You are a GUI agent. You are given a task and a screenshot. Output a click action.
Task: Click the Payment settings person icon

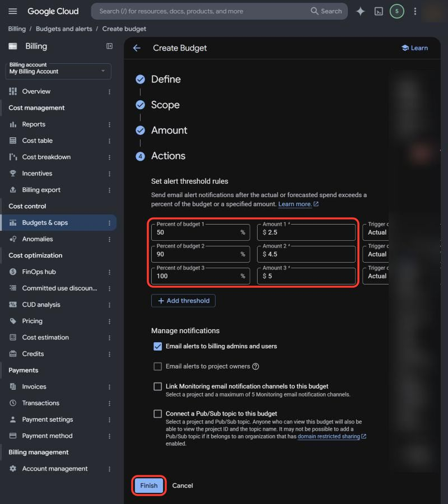click(13, 419)
